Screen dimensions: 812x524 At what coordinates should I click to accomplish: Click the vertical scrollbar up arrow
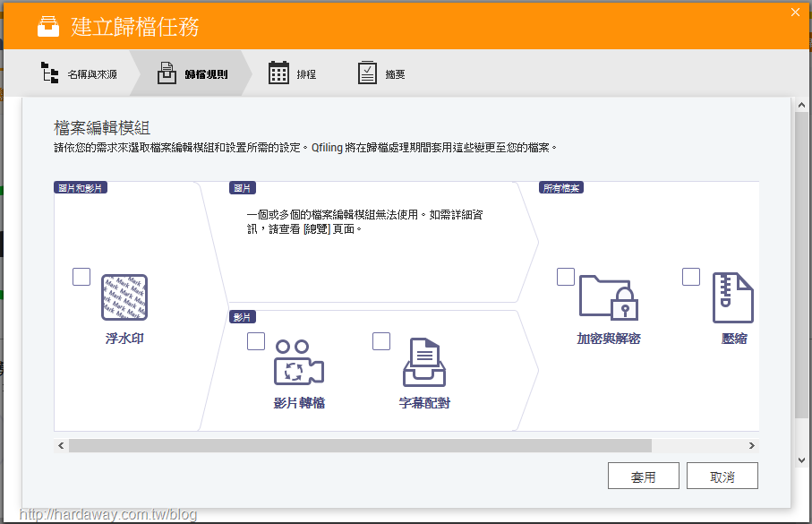801,105
